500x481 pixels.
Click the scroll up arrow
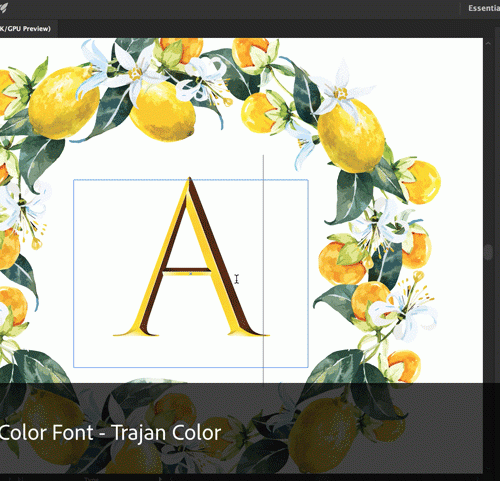(488, 43)
